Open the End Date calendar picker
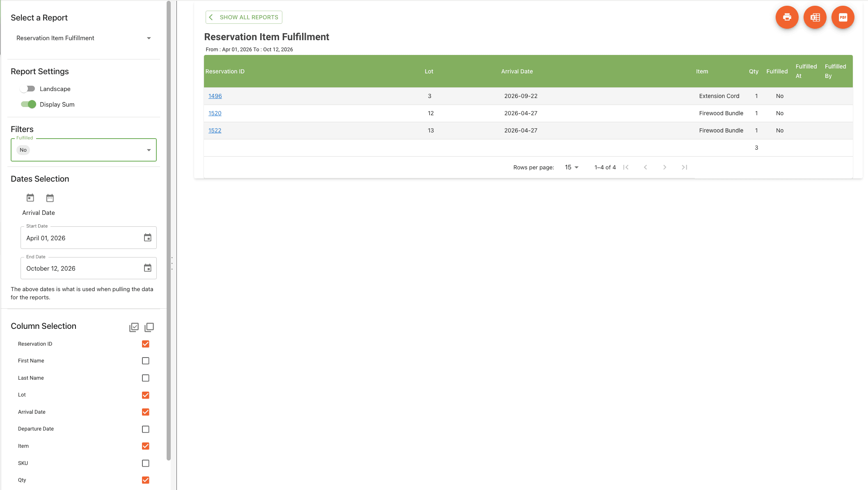The image size is (868, 490). click(x=148, y=268)
